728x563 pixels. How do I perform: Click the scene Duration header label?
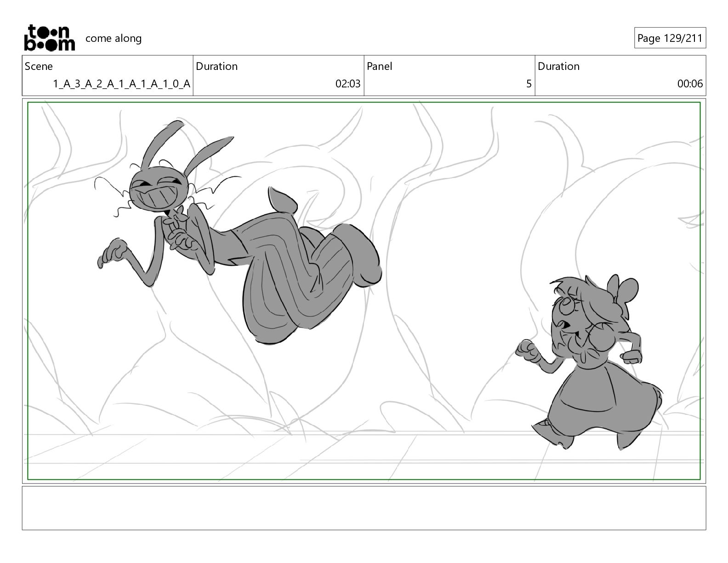[x=216, y=66]
